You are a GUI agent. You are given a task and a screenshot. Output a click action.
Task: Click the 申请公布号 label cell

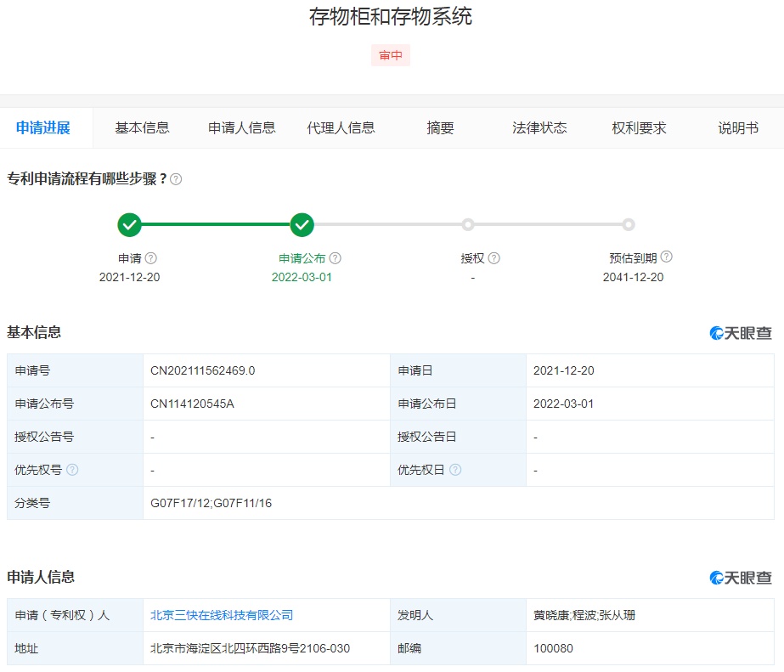[x=75, y=404]
